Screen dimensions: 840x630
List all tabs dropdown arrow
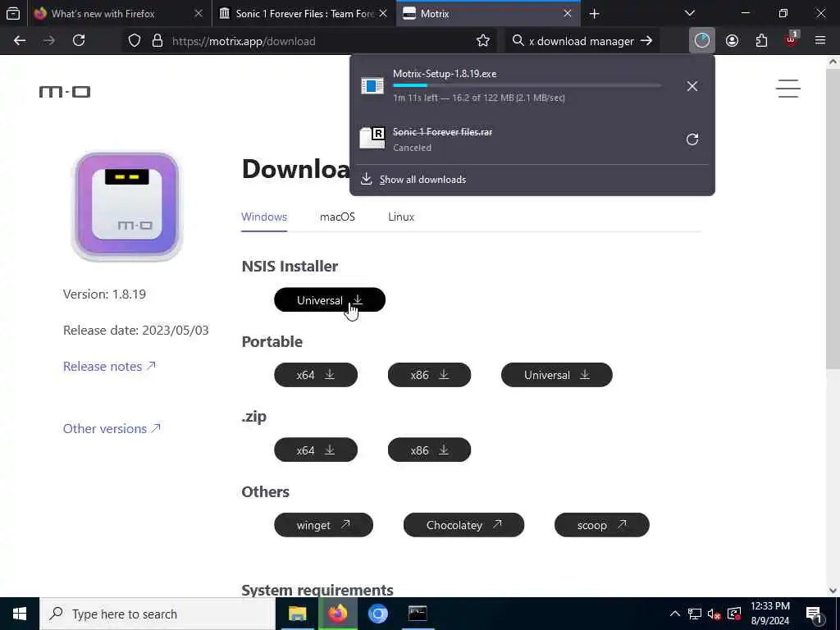[x=690, y=13]
